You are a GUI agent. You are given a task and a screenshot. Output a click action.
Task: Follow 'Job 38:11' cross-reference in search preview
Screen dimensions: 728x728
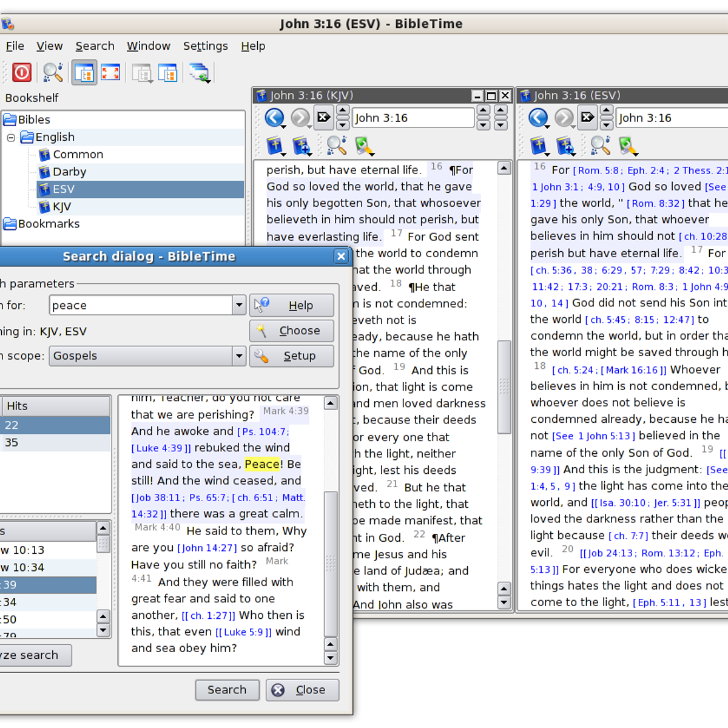pos(158,498)
